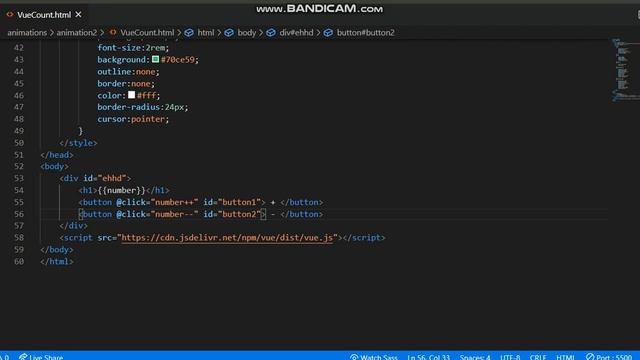Click line number 42 in gutter
Viewport: 640px width, 360px height.
point(19,48)
